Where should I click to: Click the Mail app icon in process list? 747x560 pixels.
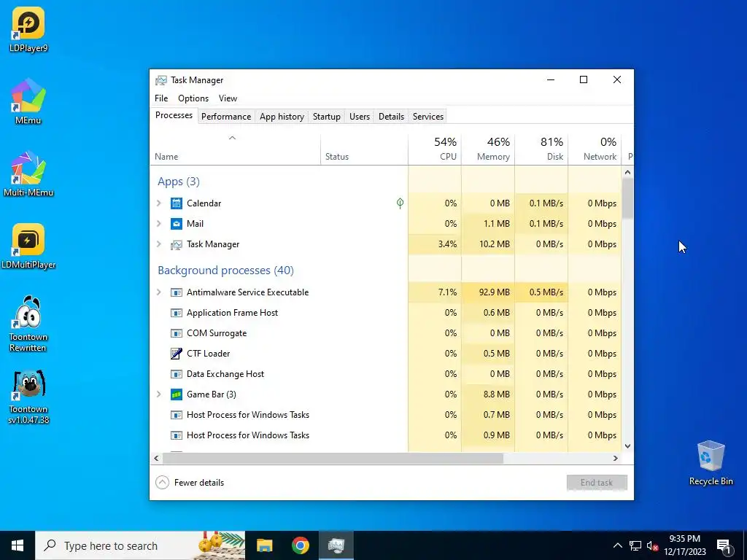coord(177,224)
